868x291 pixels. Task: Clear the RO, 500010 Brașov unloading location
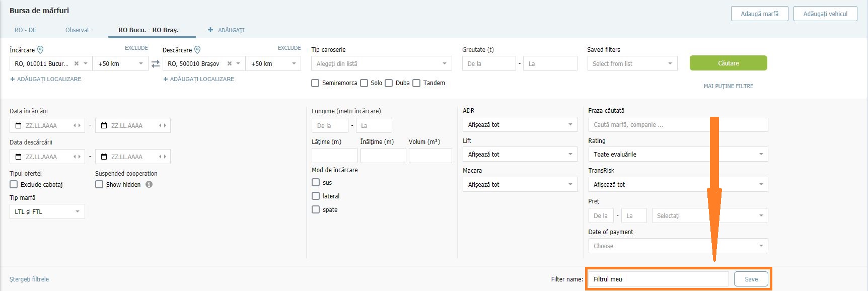[230, 63]
